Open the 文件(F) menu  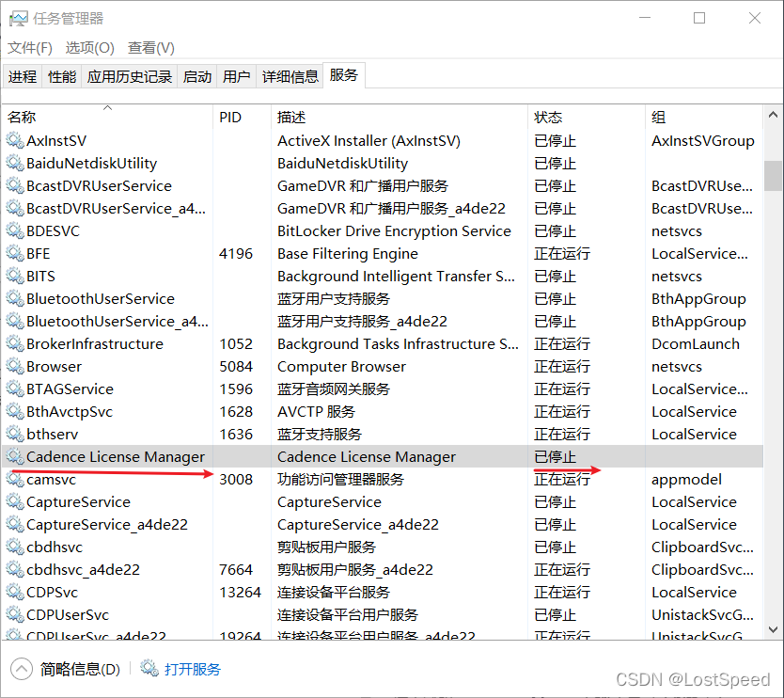tap(30, 47)
